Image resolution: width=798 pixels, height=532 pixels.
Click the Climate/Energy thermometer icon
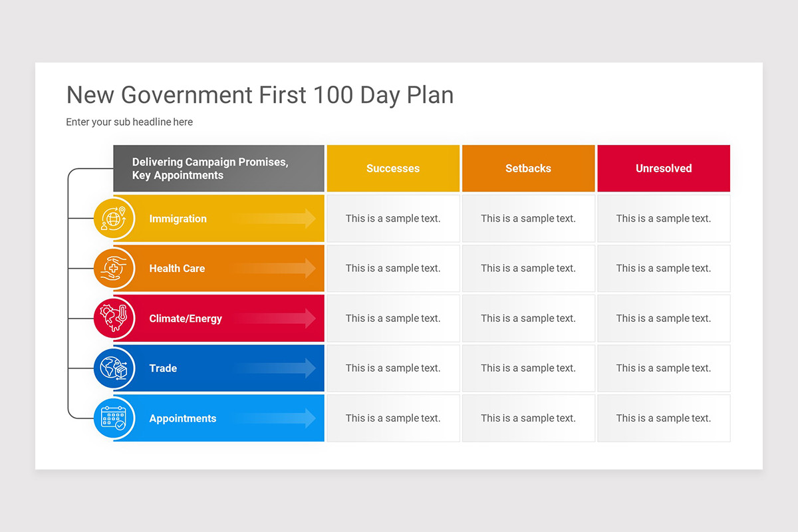point(114,318)
